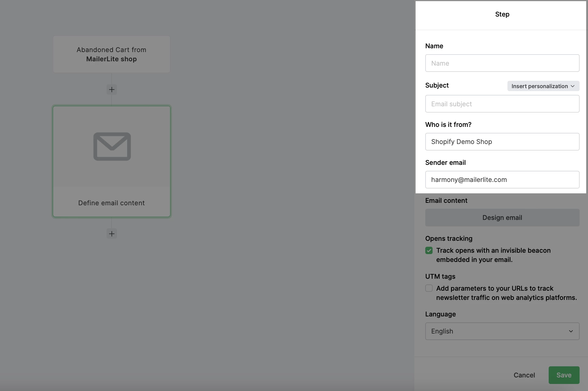Click the Email subject input field

(x=502, y=104)
